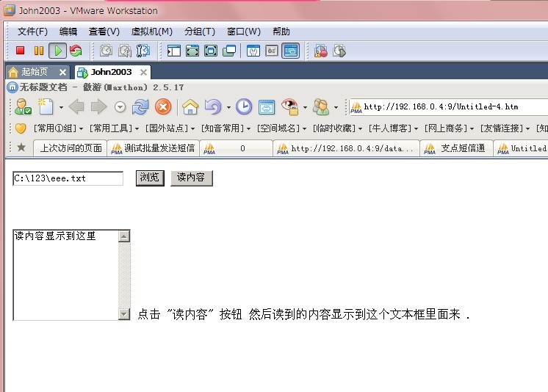Click the red Power Off button in VMware toolbar
Viewport: 548px width, 392px height.
(x=20, y=51)
